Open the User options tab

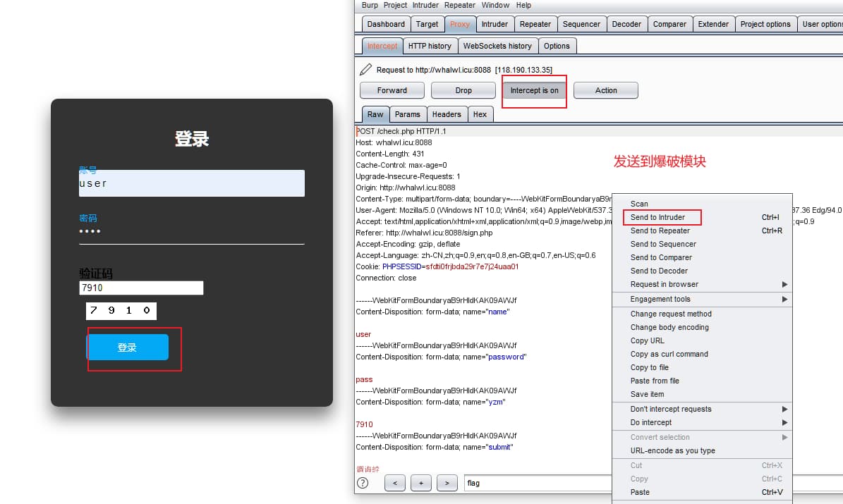820,24
